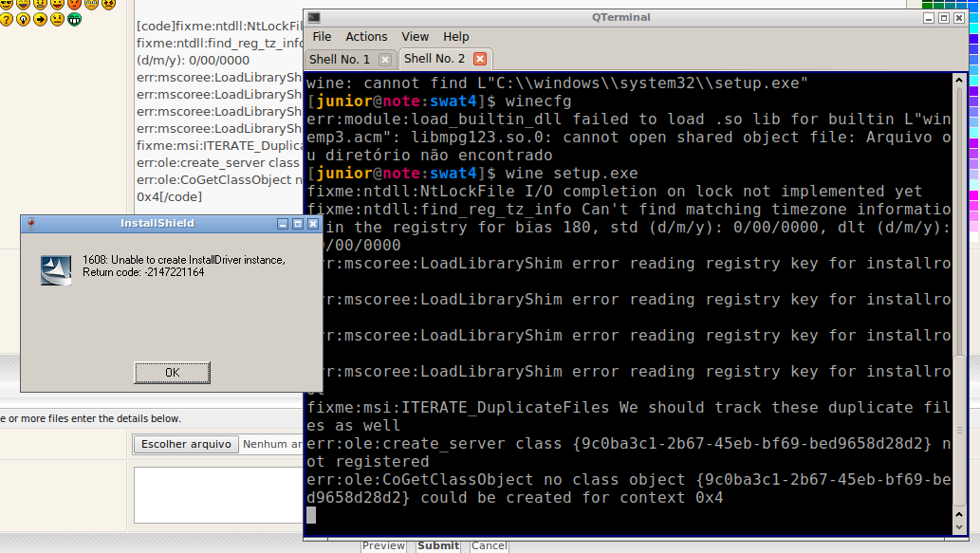Insert the black arrow smiley
This screenshot has height=553, width=980.
pos(40,19)
